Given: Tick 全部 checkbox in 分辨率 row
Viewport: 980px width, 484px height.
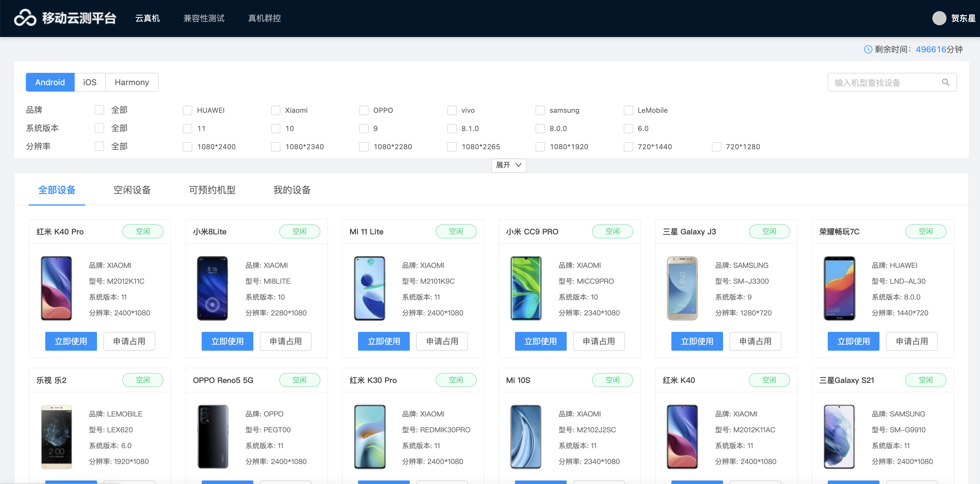Looking at the screenshot, I should [x=99, y=146].
